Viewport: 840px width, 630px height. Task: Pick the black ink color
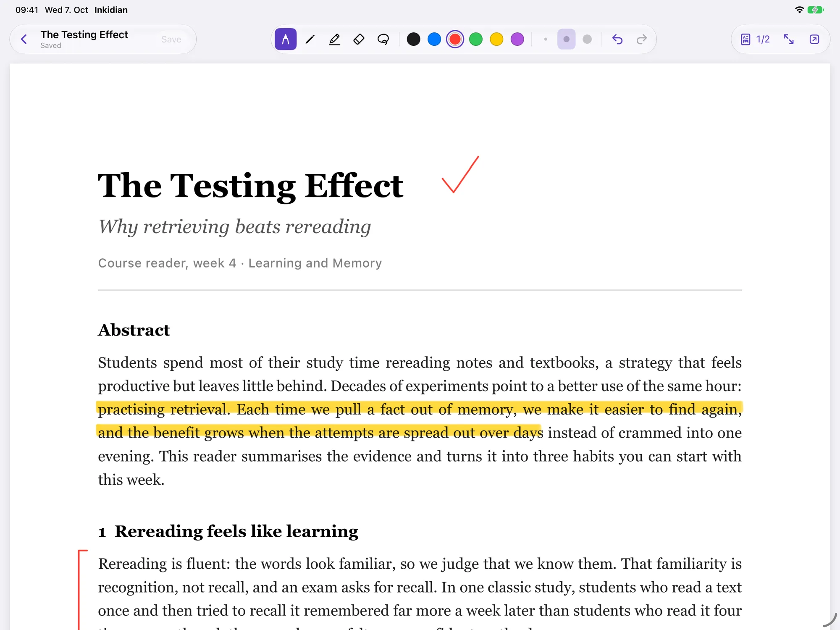[414, 39]
